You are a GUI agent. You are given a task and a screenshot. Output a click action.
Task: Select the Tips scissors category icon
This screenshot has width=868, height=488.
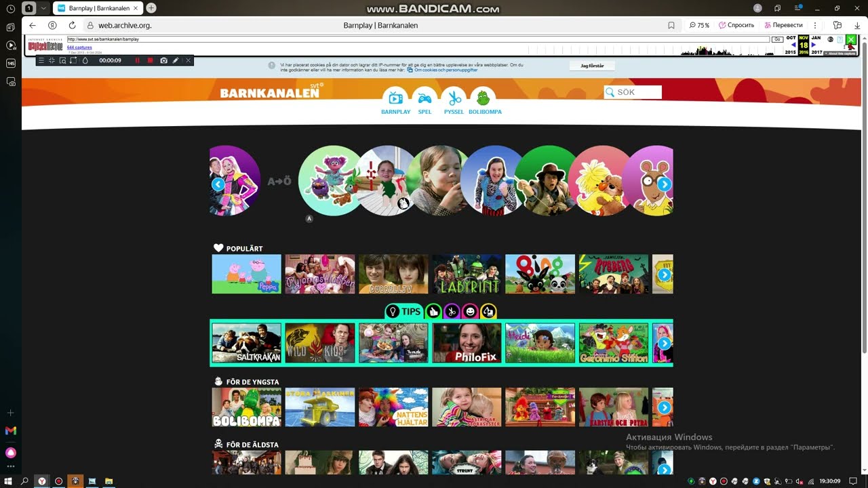pyautogui.click(x=452, y=312)
